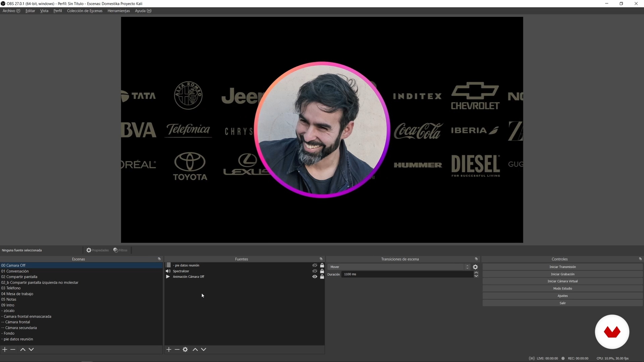Undock the Controles panel

tap(640, 259)
